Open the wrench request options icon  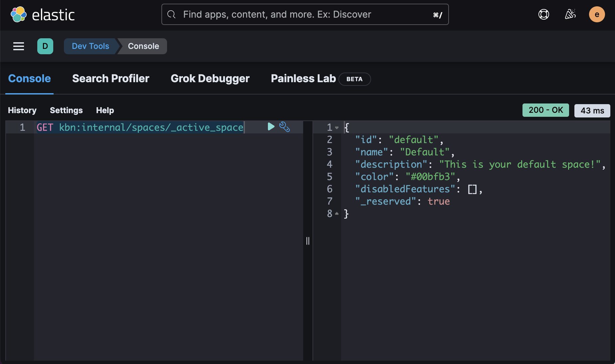(x=285, y=127)
